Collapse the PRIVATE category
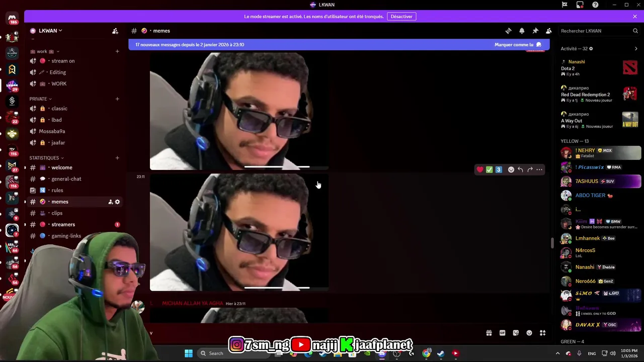This screenshot has height=362, width=644. 40,99
